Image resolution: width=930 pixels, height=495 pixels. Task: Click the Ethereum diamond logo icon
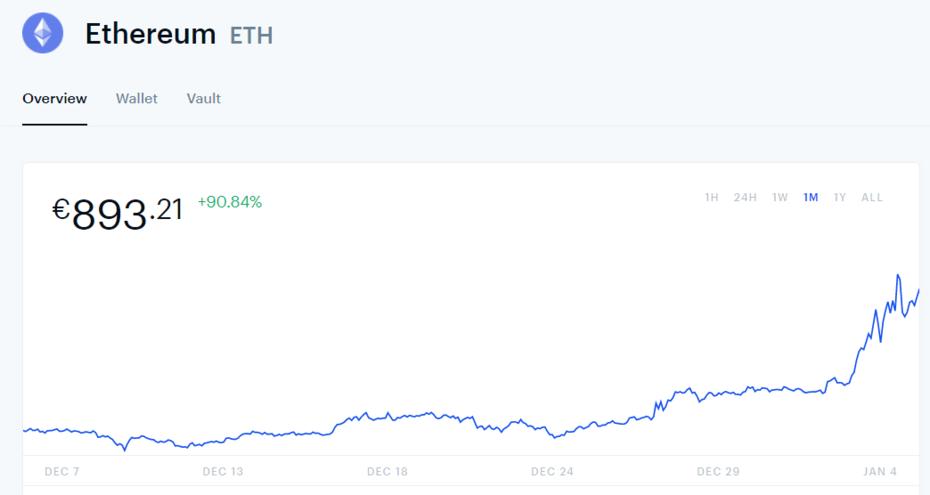43,34
